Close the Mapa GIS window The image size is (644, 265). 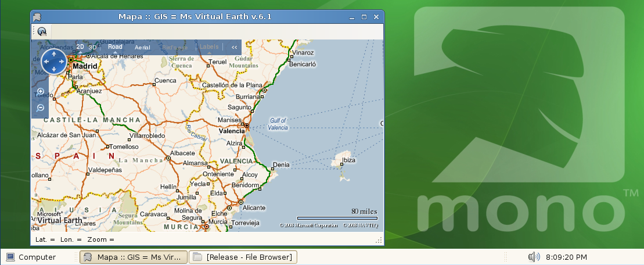[x=376, y=17]
